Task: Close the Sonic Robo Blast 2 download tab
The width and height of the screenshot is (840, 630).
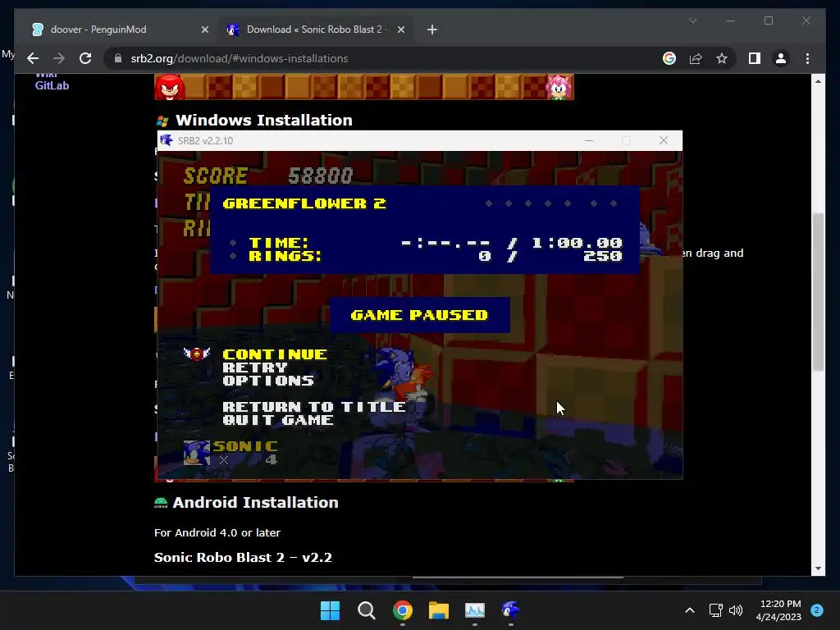Action: click(400, 30)
